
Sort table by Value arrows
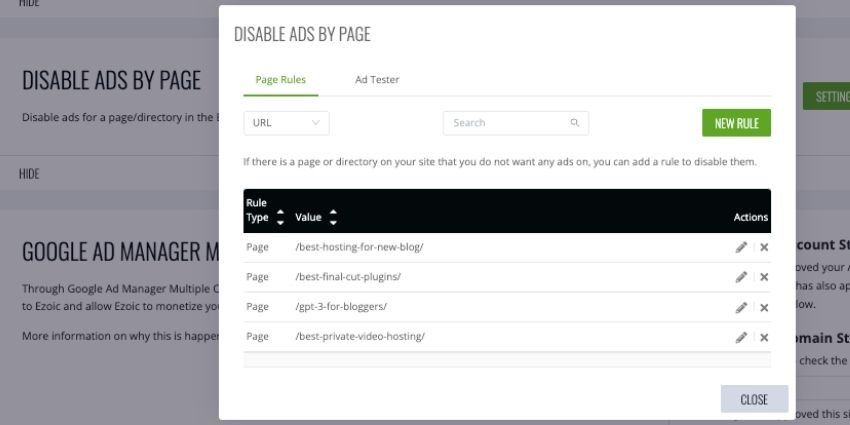pos(333,217)
